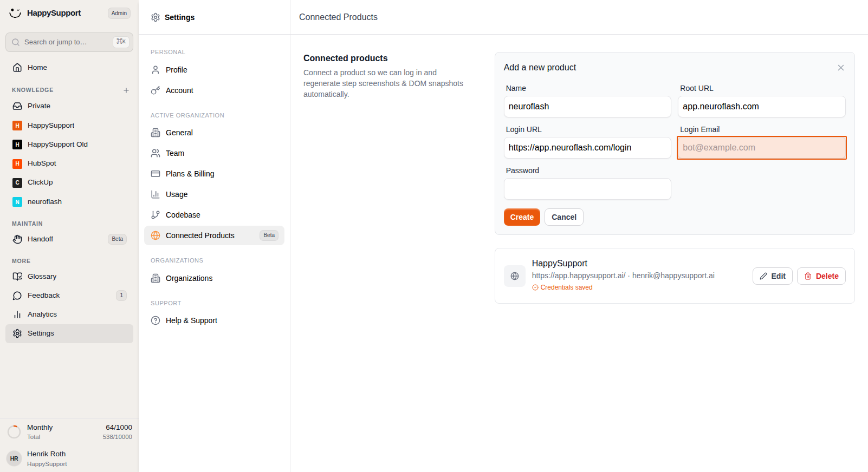Click the Organizations building icon
The image size is (868, 472).
click(x=156, y=278)
